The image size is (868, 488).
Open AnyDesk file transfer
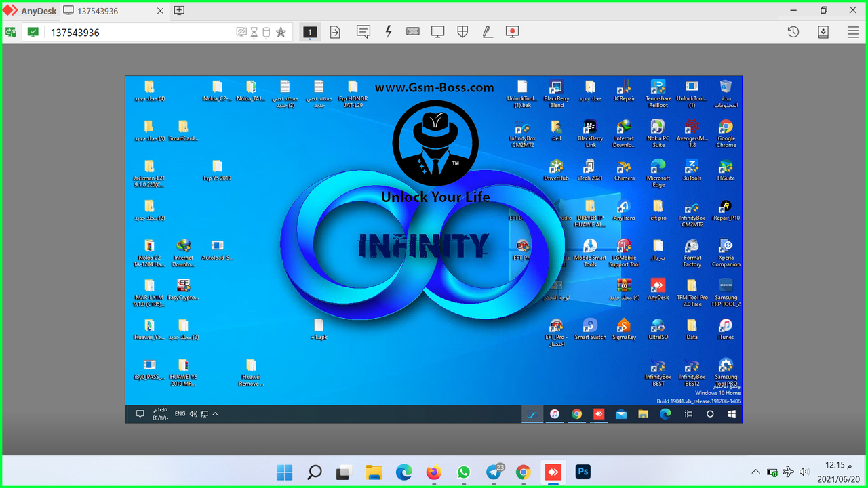point(335,32)
